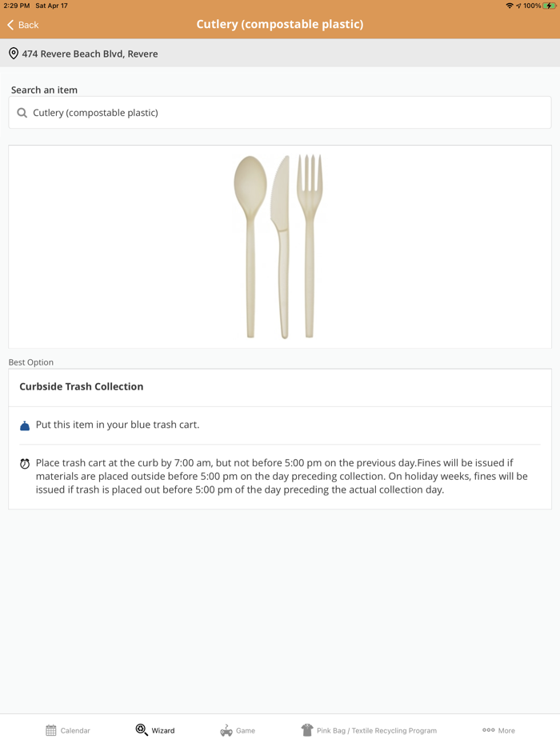
Task: Tap the alarm clock icon
Action: [x=25, y=464]
